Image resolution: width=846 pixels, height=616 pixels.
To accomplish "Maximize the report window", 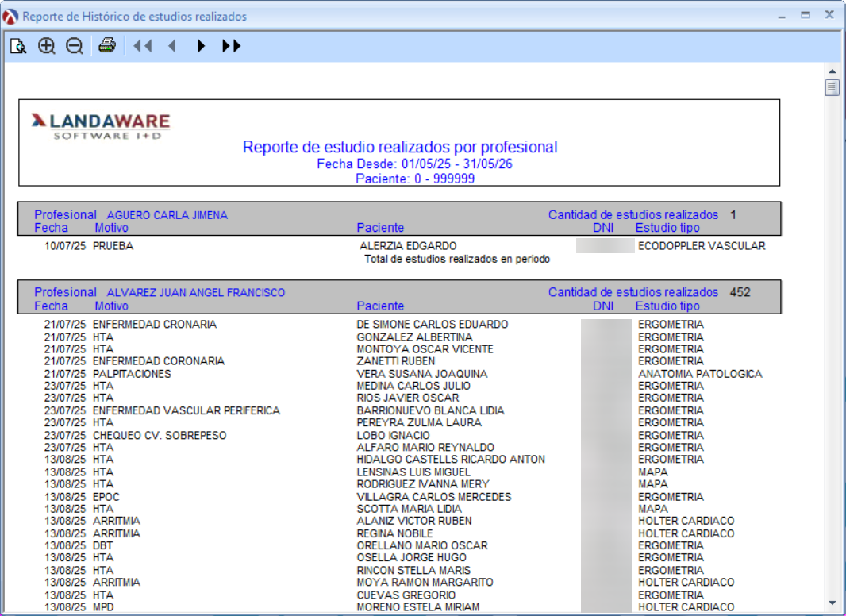I will click(x=806, y=16).
